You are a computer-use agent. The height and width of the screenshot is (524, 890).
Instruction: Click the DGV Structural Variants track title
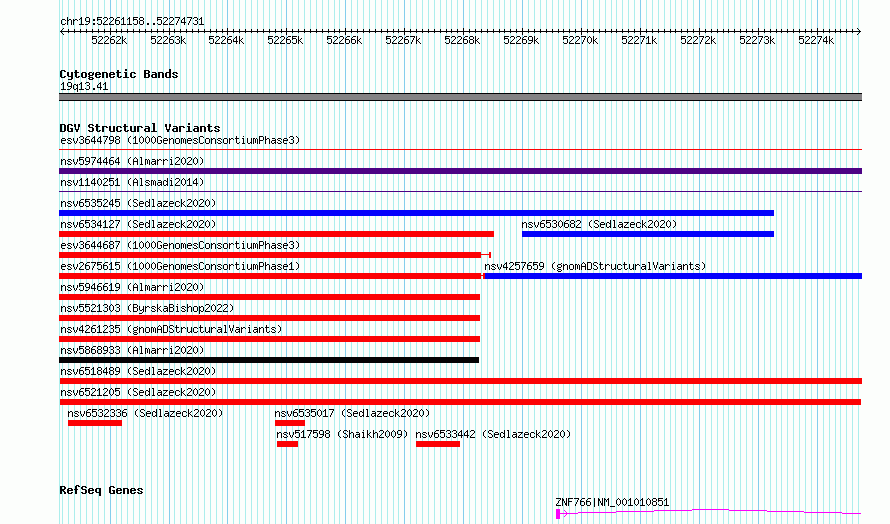click(140, 128)
